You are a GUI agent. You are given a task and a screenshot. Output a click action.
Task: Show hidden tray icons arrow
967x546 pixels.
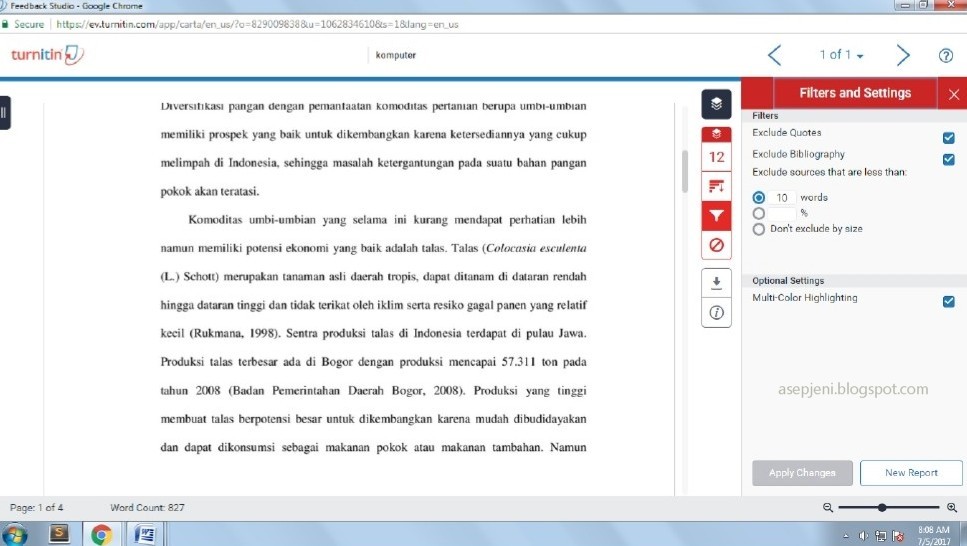click(x=846, y=536)
